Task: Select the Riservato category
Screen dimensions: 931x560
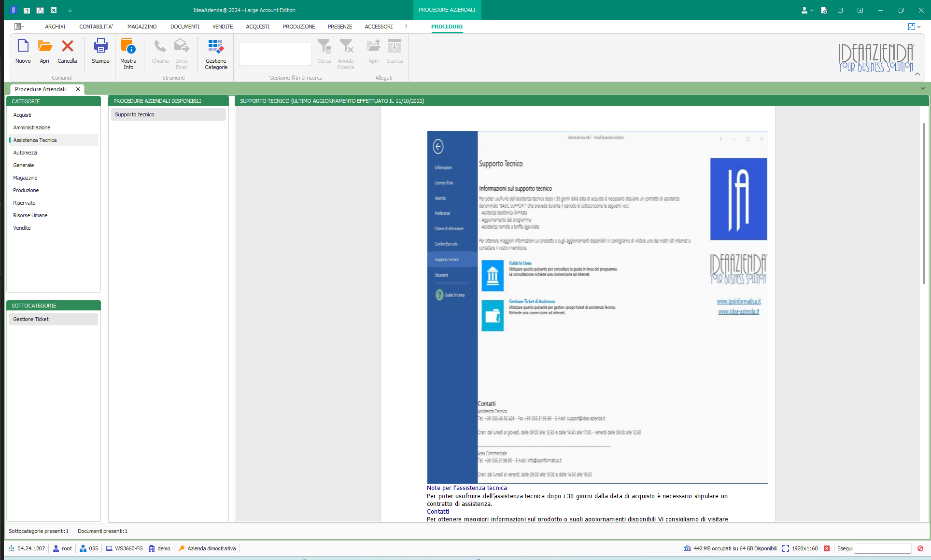Action: pyautogui.click(x=54, y=203)
